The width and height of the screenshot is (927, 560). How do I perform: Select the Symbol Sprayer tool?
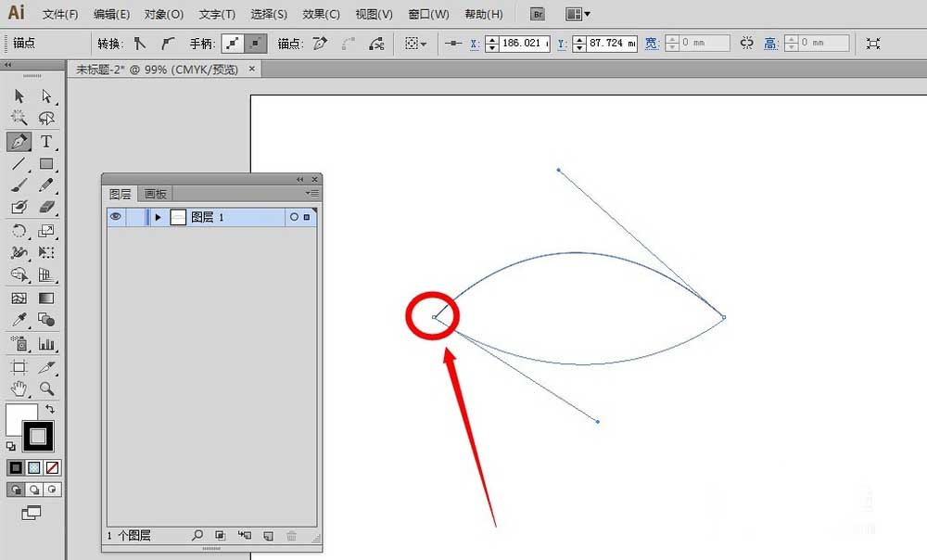point(19,344)
